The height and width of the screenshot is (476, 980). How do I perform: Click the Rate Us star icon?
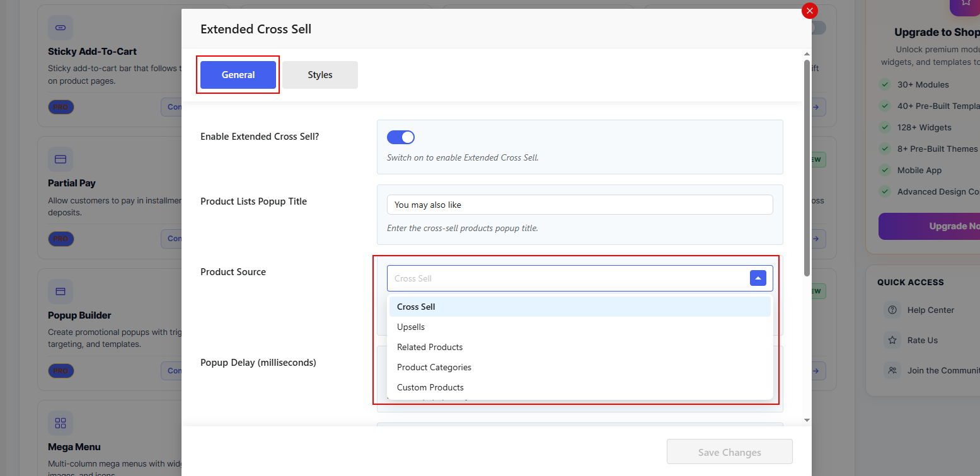(x=892, y=340)
